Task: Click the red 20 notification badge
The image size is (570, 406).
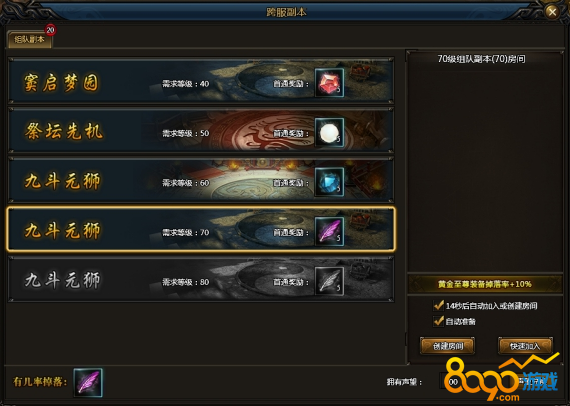Action: 50,30
